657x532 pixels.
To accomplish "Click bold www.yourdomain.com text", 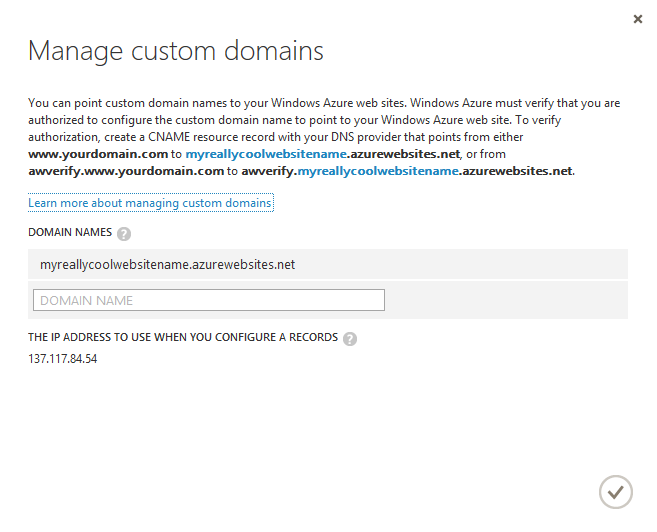I will click(x=98, y=154).
